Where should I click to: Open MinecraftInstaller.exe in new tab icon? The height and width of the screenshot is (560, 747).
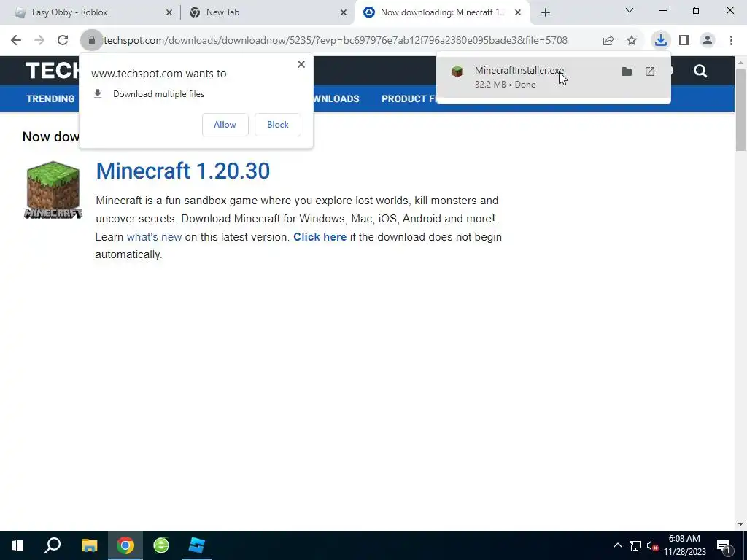click(650, 72)
